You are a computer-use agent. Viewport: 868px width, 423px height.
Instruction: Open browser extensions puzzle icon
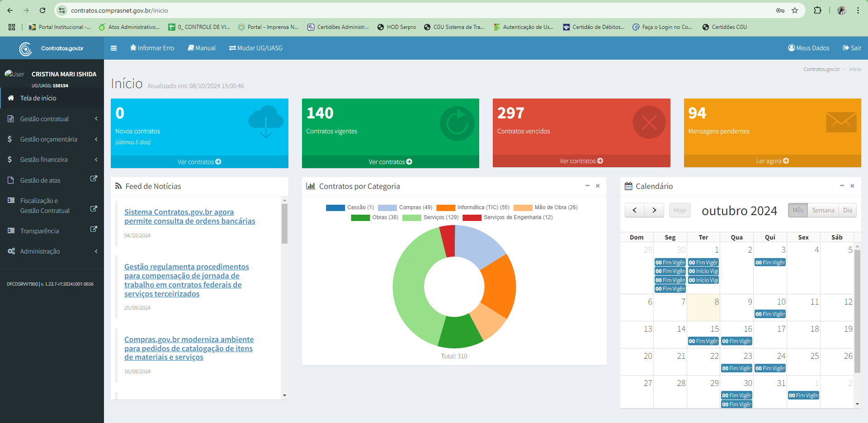[817, 10]
